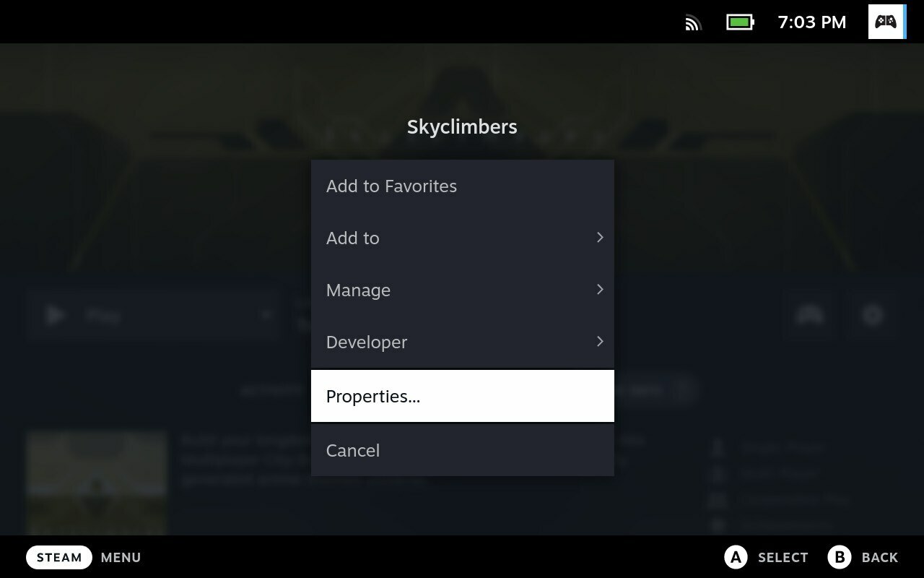The width and height of the screenshot is (924, 578).
Task: Click the dimmed Play triangle icon
Action: pos(55,315)
